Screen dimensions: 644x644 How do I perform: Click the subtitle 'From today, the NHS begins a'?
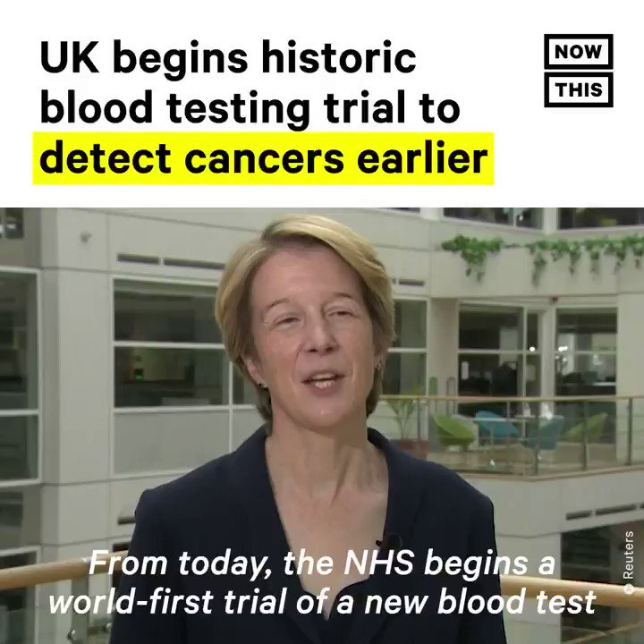[x=322, y=563]
